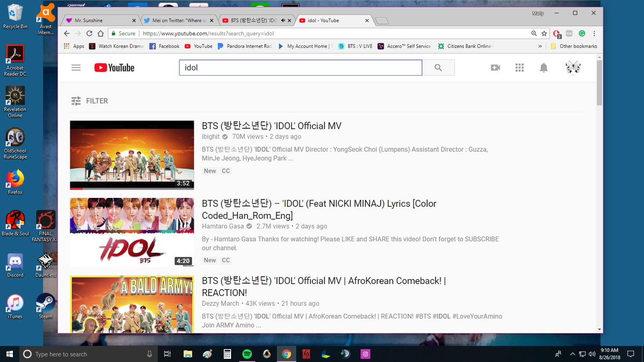The image size is (644, 362).
Task: Open the Firefox desktop shortcut
Action: pos(15,182)
